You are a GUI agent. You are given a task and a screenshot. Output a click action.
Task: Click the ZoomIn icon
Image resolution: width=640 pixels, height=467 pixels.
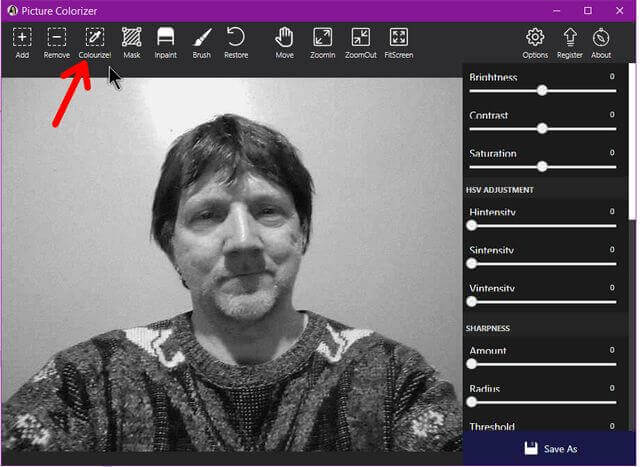[x=322, y=38]
